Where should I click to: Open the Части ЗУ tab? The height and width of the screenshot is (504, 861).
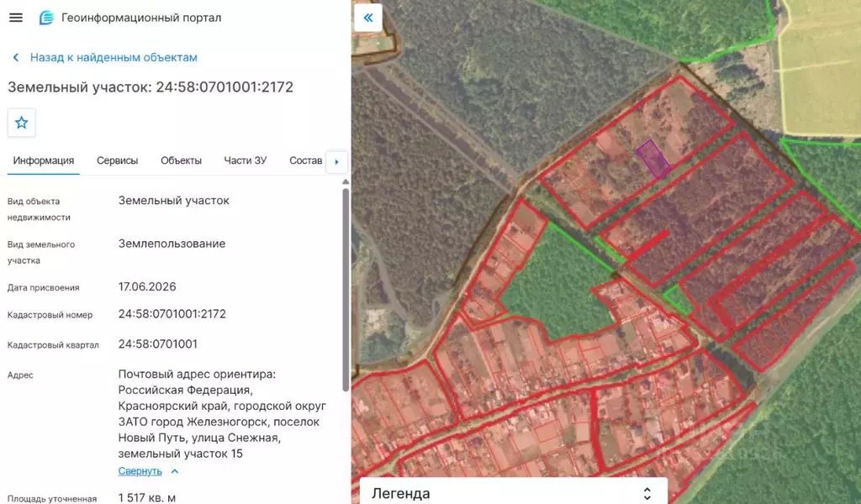(x=246, y=160)
